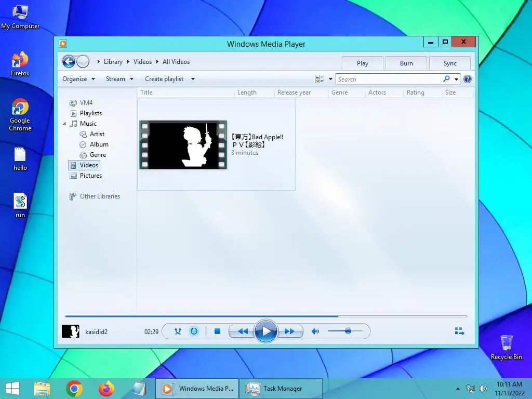
Task: Click the View options icon
Action: 320,79
